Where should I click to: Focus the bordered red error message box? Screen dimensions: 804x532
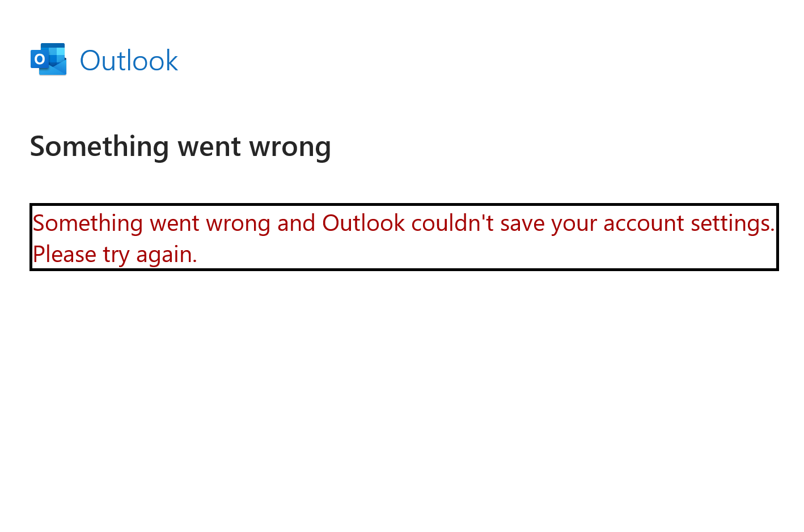(404, 237)
